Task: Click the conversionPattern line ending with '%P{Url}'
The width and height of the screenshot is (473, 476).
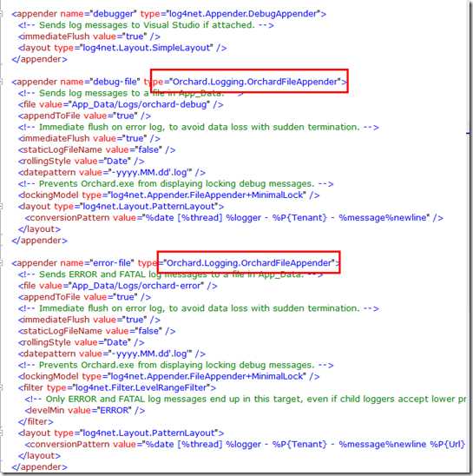Action: click(x=245, y=445)
